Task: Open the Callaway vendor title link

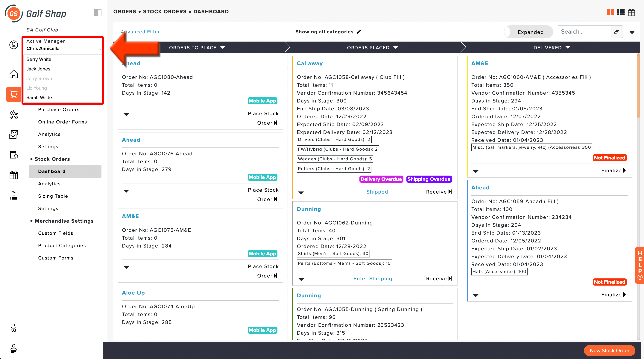Action: (309, 64)
